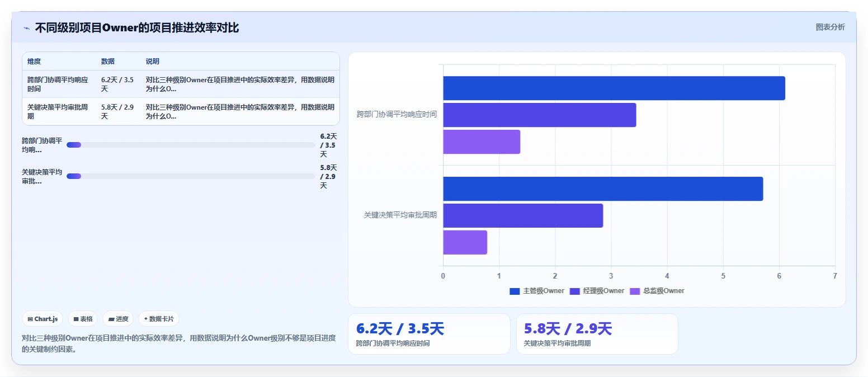Toggle 总监级Owner legend entry
The width and height of the screenshot is (868, 377).
click(x=657, y=291)
